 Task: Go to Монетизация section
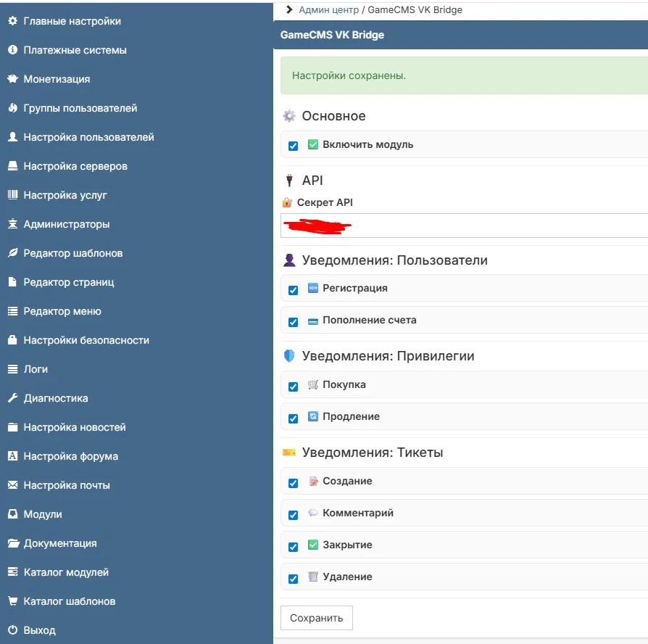57,79
